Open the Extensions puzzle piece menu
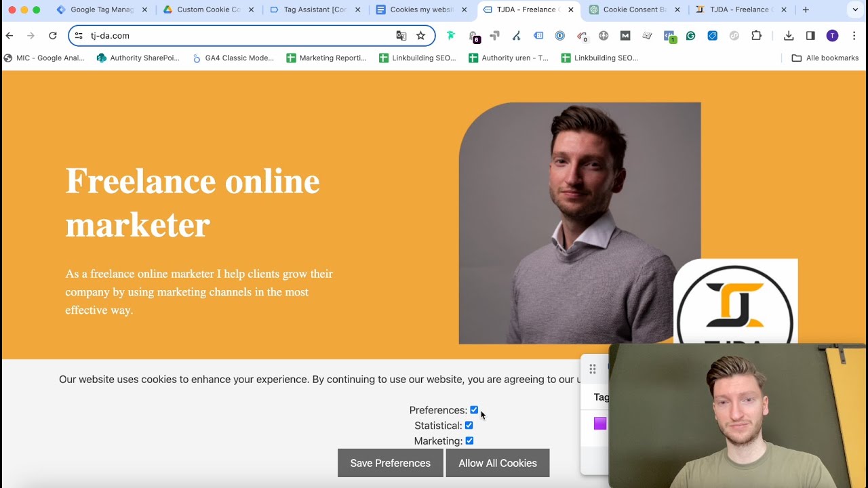Viewport: 868px width, 488px height. pyautogui.click(x=757, y=36)
